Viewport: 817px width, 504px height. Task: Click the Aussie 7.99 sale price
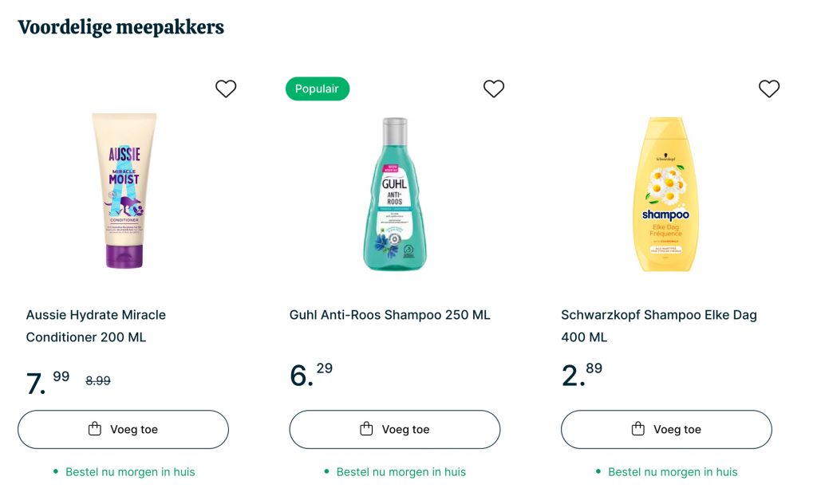click(48, 381)
